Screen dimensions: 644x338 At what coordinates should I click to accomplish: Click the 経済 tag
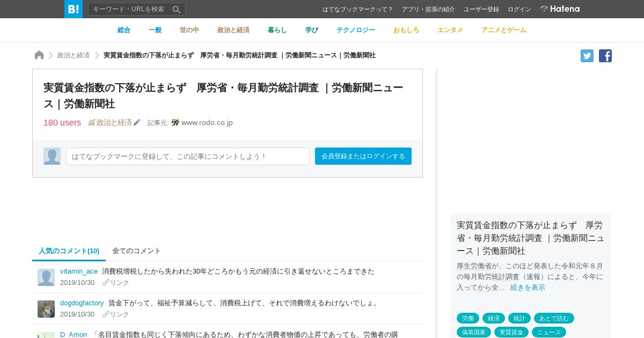(494, 318)
